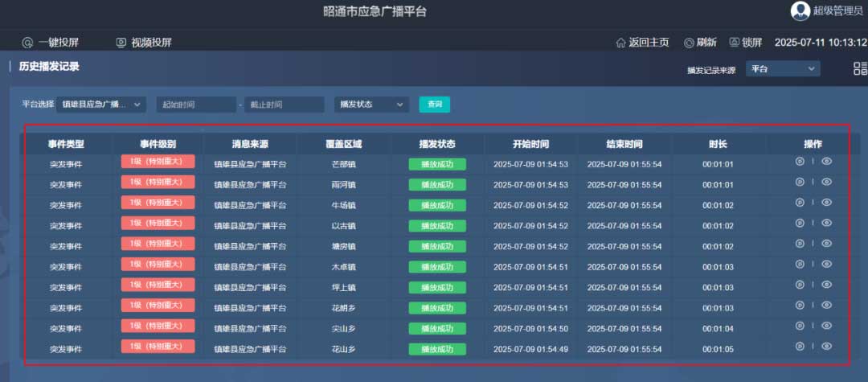Click the replay icon in the 花山乡 row
This screenshot has width=868, height=382.
click(800, 346)
